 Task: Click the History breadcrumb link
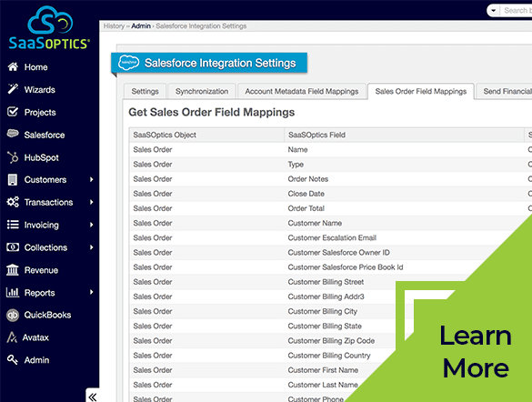pyautogui.click(x=114, y=26)
